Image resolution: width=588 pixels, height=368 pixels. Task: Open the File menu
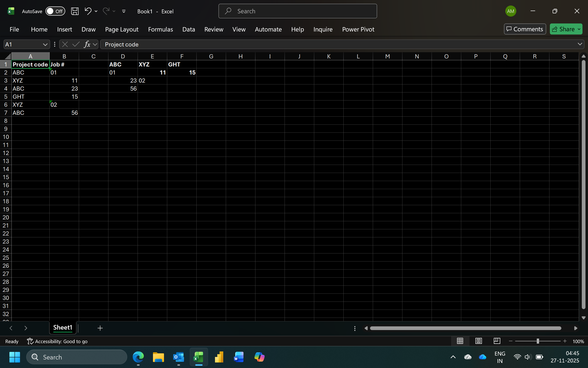14,29
